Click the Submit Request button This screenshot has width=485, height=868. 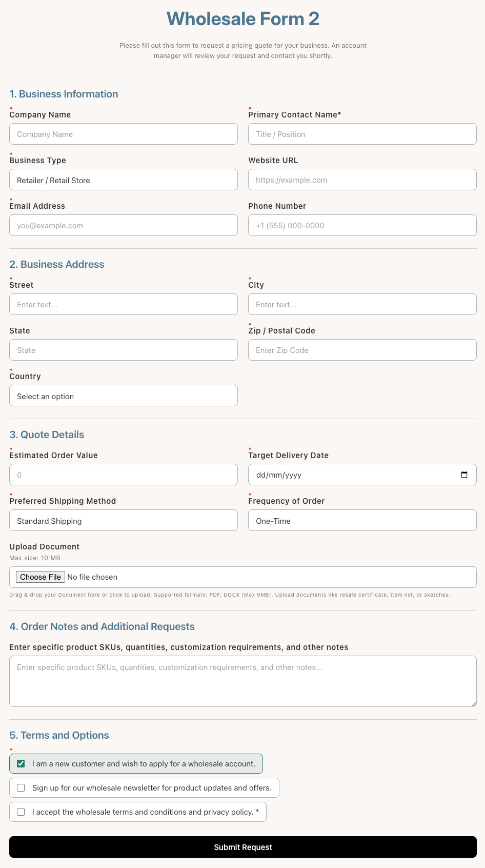(243, 847)
